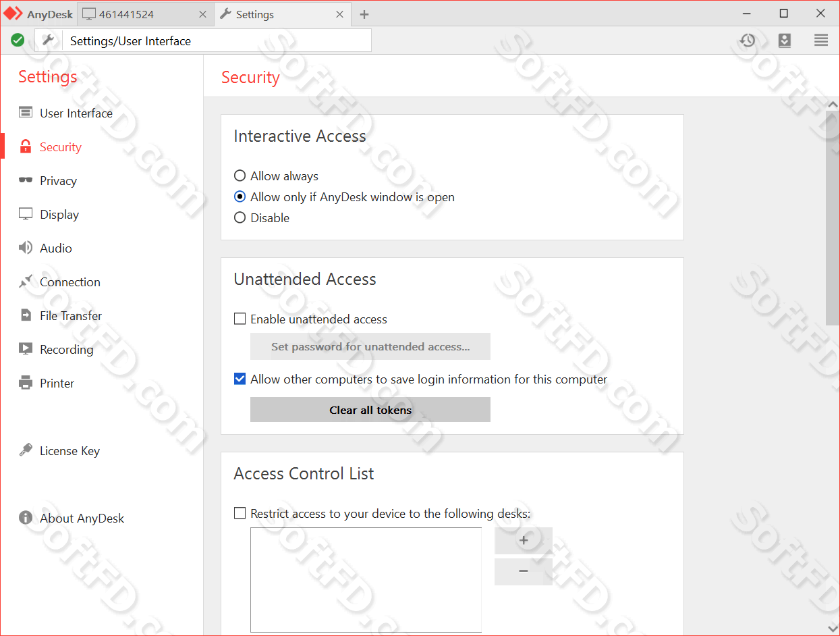
Task: Add a new tab with plus
Action: [364, 14]
